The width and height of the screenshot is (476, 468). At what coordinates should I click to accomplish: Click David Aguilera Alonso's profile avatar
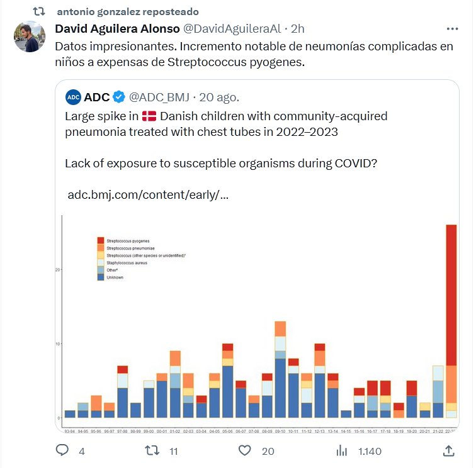pyautogui.click(x=30, y=36)
